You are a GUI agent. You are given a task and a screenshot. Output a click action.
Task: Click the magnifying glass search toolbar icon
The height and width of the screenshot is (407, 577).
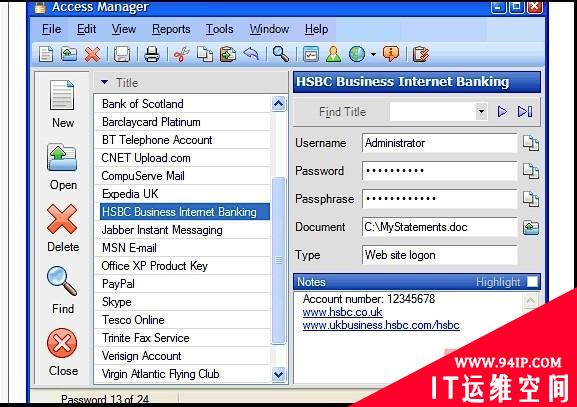pyautogui.click(x=281, y=54)
